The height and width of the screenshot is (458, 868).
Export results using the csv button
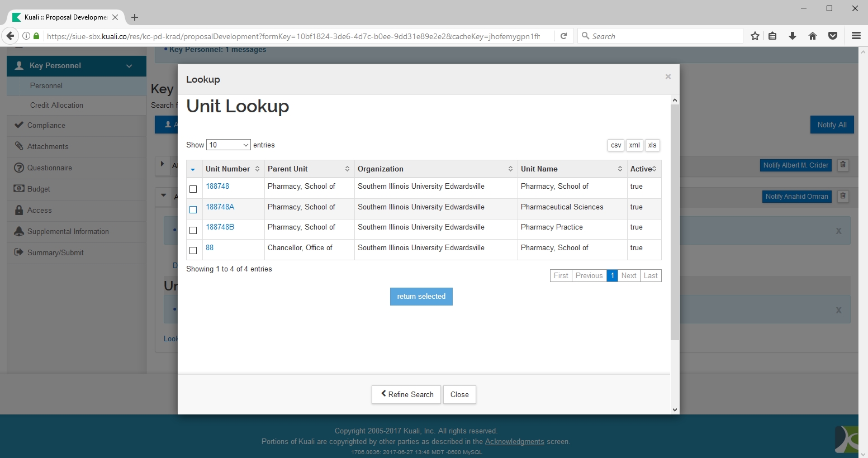[x=616, y=145]
